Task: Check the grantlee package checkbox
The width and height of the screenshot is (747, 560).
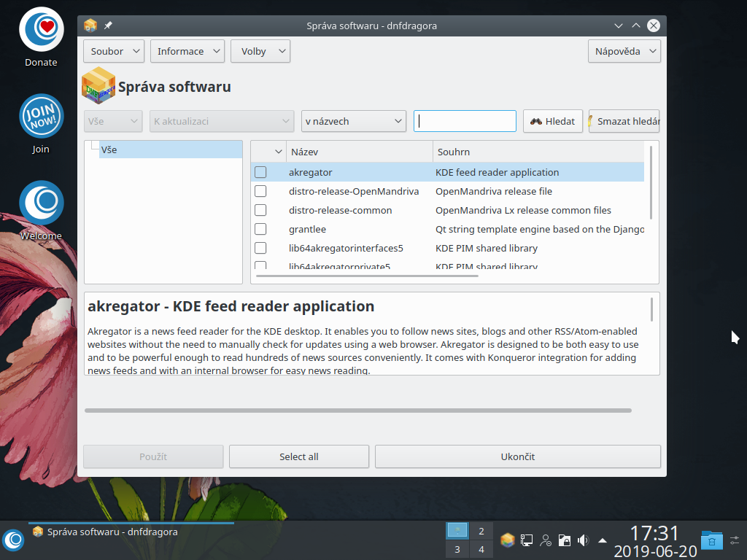Action: click(x=260, y=229)
